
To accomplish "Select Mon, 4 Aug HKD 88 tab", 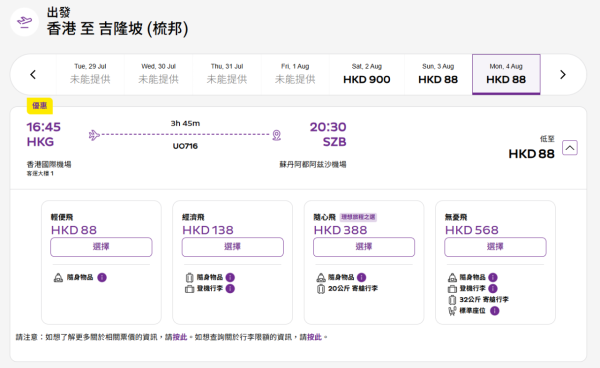I will pos(506,74).
